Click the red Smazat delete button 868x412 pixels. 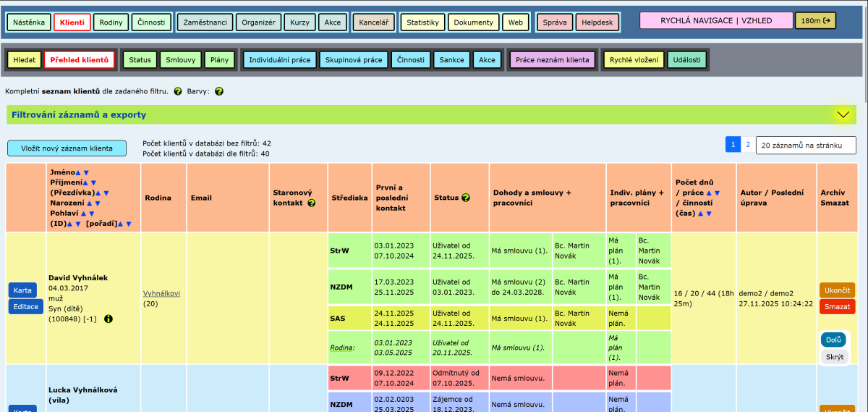click(837, 307)
